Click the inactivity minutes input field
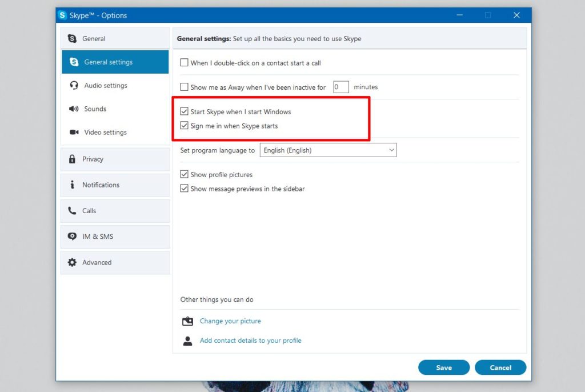 click(340, 87)
